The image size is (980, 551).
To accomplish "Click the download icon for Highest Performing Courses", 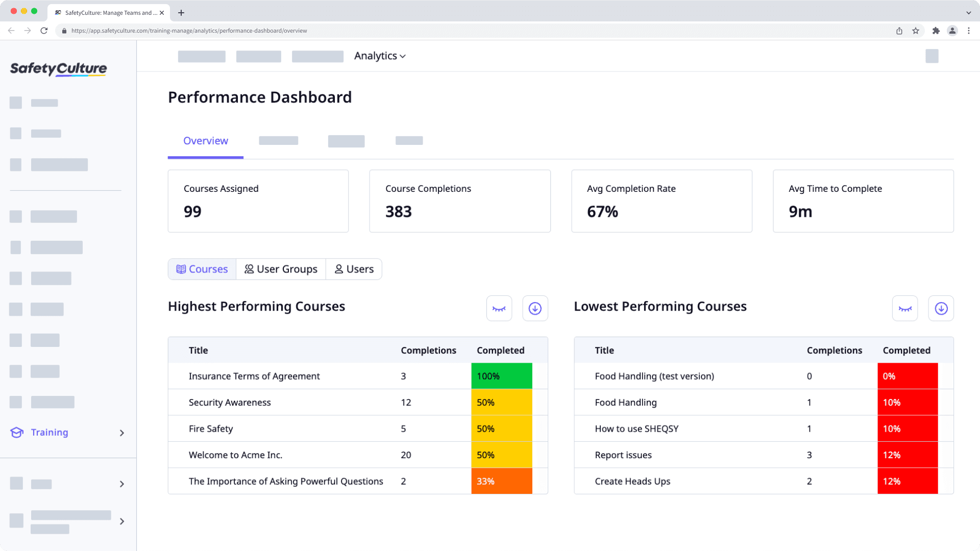I will click(535, 308).
